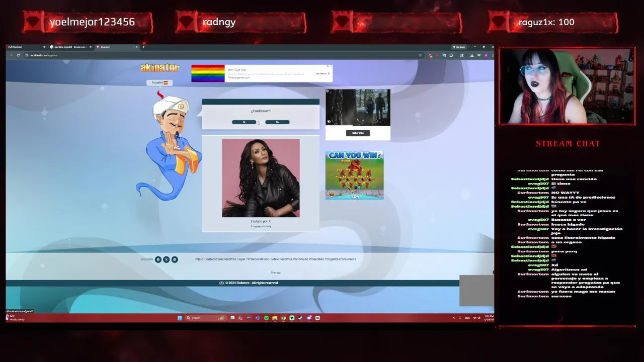Close the akinator español search tab
The image size is (644, 362).
point(91,47)
